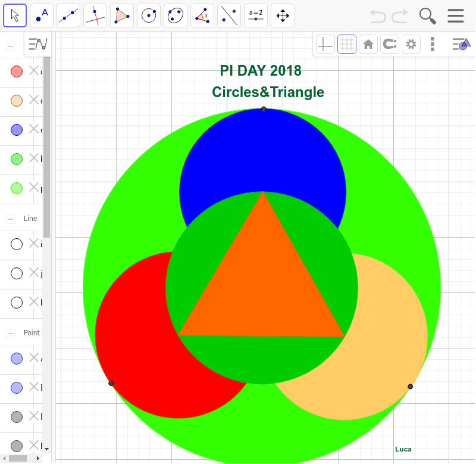Click the Home default view icon
Screen dimensions: 476x464
pyautogui.click(x=368, y=43)
